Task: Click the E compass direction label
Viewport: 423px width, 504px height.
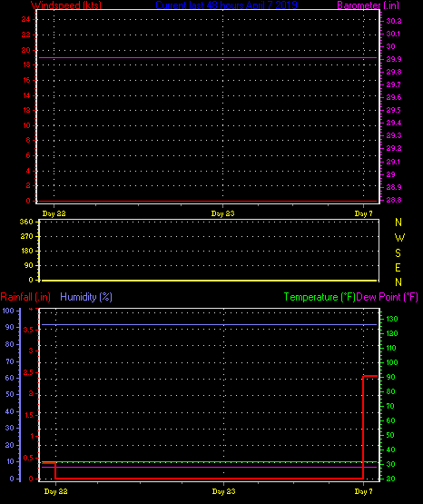Action: tap(398, 267)
